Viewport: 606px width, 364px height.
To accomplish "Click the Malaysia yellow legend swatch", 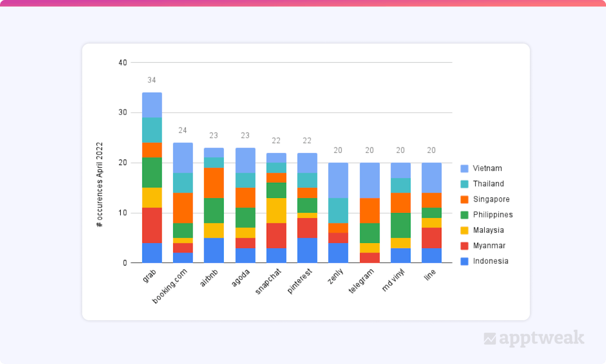I will coord(464,230).
